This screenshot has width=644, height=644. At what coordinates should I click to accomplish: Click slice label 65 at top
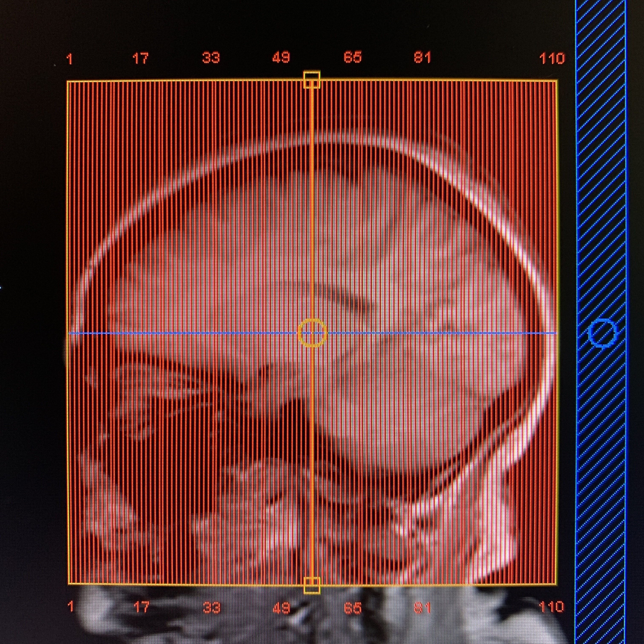point(353,58)
